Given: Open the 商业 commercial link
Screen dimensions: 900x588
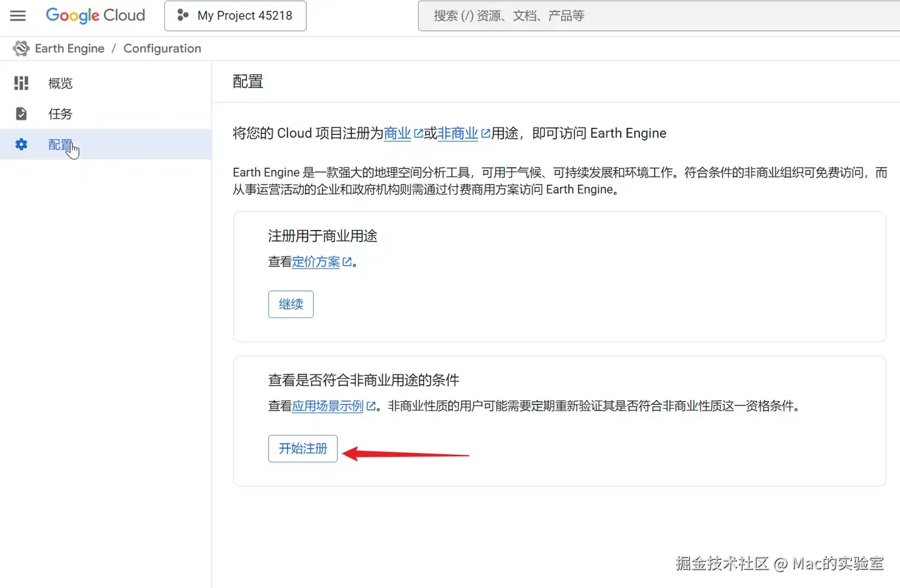Looking at the screenshot, I should (x=397, y=133).
